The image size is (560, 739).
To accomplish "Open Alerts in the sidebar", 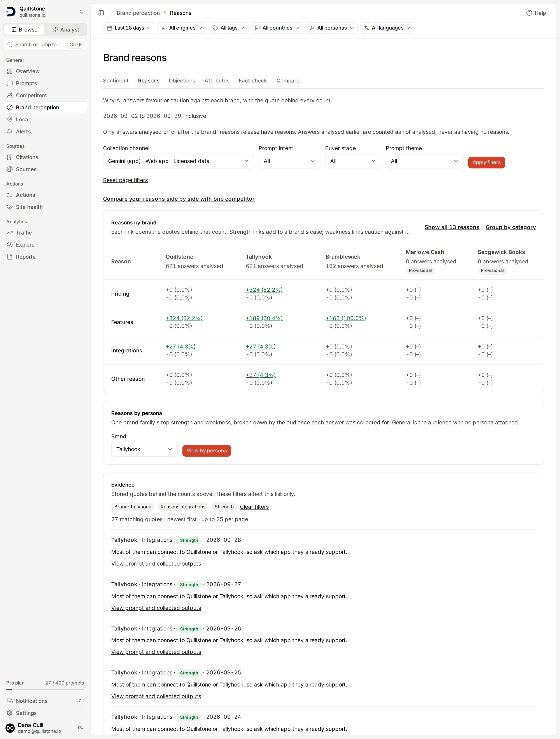I will [x=45, y=131].
